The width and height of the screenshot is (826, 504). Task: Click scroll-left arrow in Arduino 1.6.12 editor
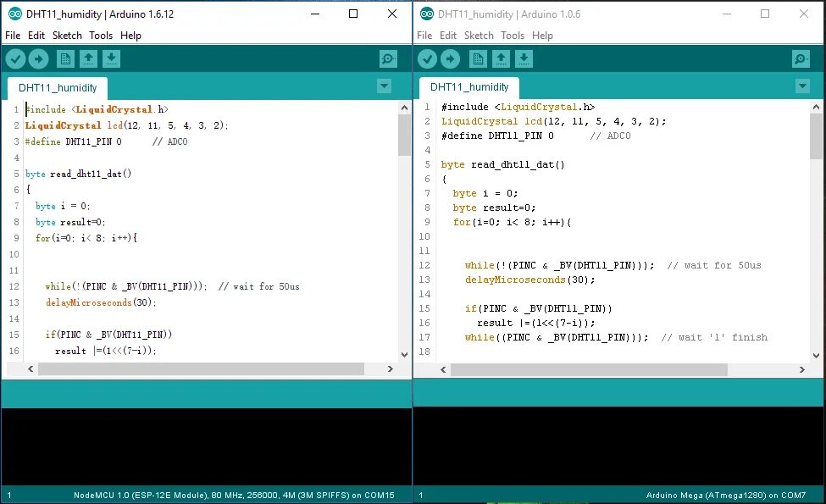pos(30,368)
